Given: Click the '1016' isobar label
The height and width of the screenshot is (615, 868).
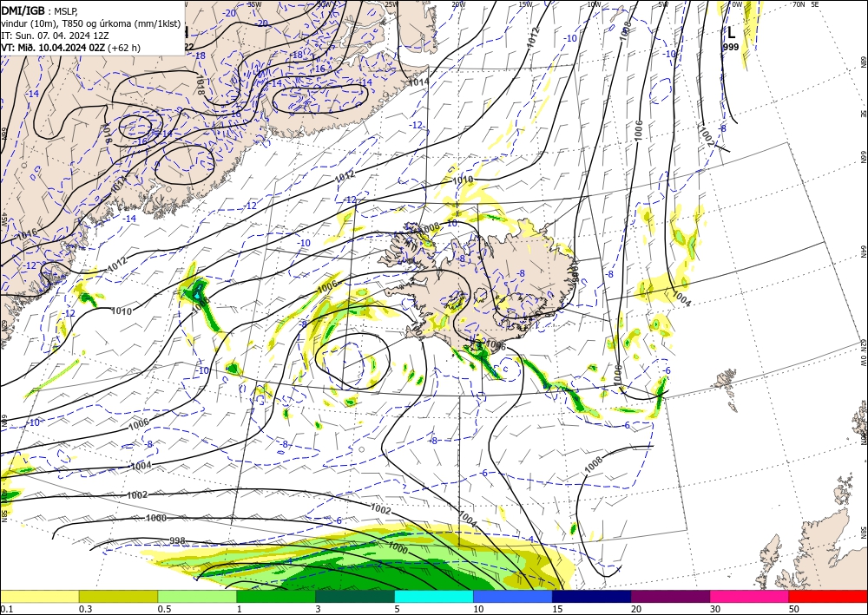Looking at the screenshot, I should [x=27, y=234].
